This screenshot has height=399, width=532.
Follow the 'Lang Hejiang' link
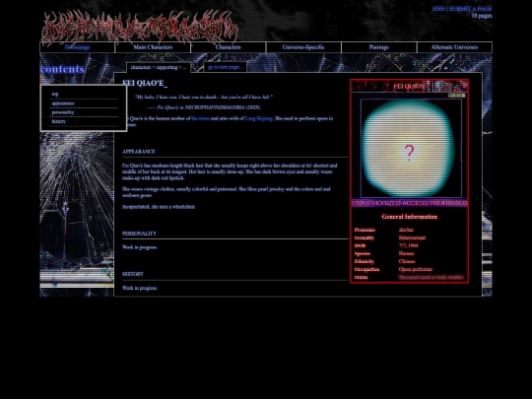click(258, 118)
